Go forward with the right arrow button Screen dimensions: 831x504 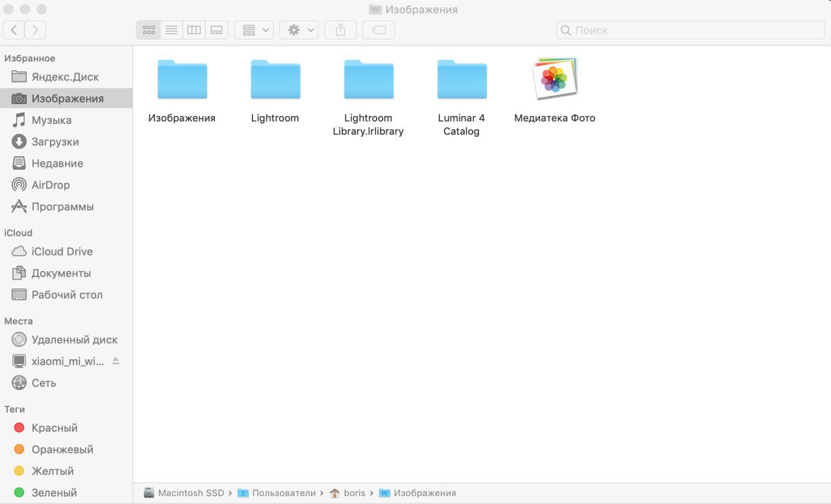point(35,30)
